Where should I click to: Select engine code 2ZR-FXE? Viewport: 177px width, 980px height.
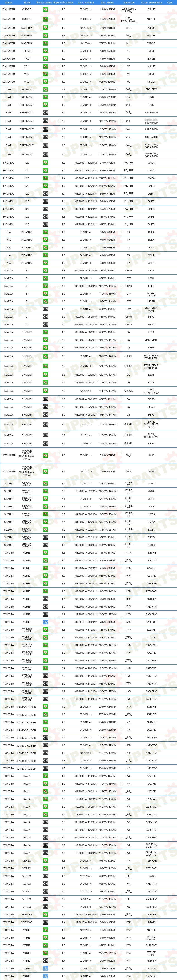coord(151,622)
